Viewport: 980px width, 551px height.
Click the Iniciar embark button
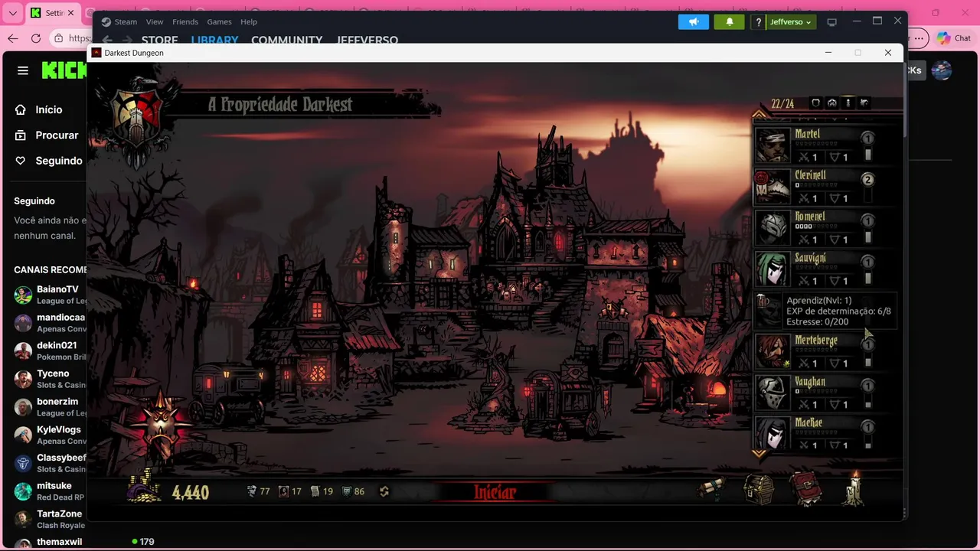point(495,492)
